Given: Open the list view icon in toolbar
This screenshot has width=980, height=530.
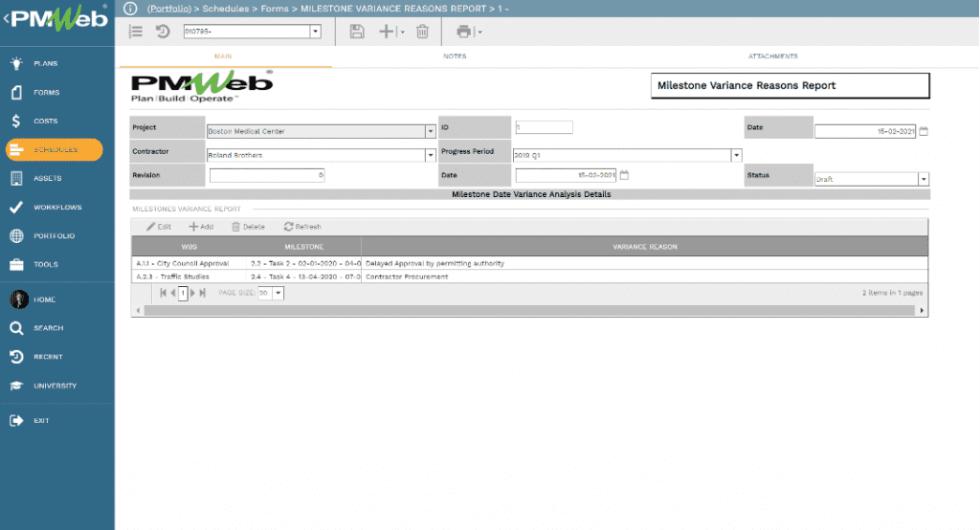Looking at the screenshot, I should (x=136, y=32).
